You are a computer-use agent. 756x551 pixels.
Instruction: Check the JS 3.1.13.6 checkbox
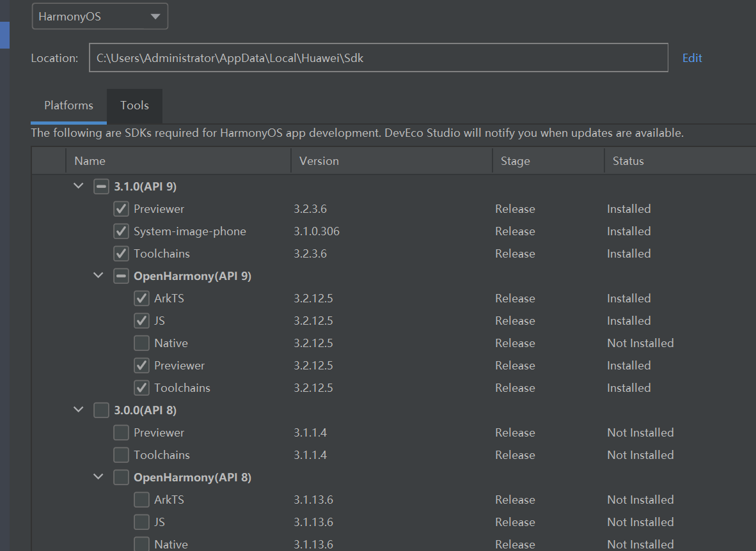[141, 522]
